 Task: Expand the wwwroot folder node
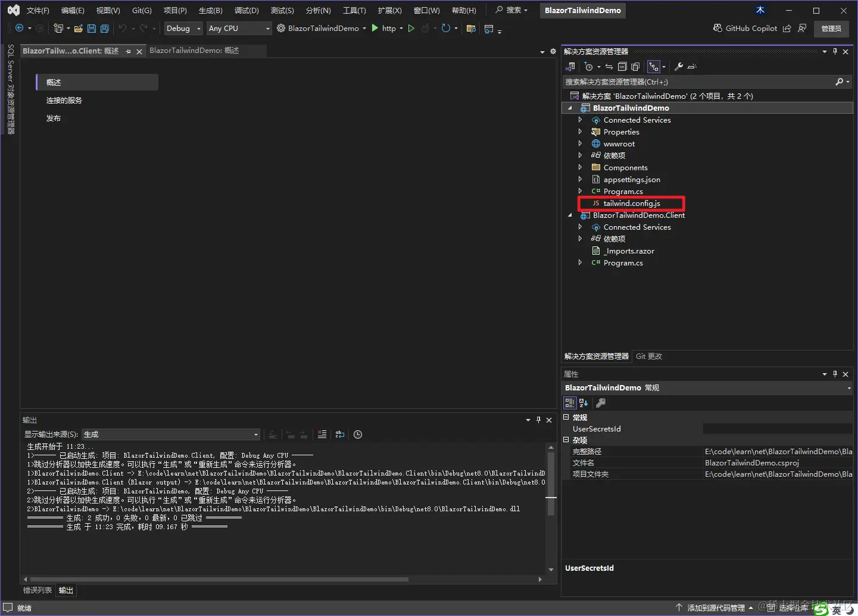[580, 143]
